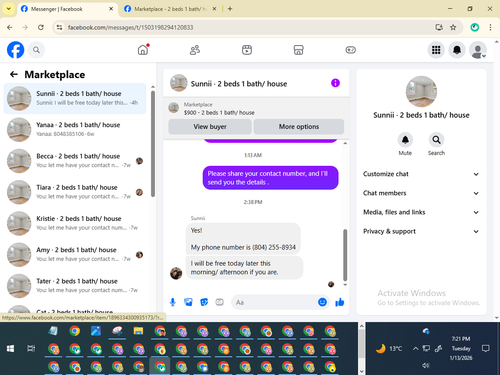Screen dimensions: 500x375
Task: Click the large listing thumbnail in info panel
Action: click(x=421, y=92)
